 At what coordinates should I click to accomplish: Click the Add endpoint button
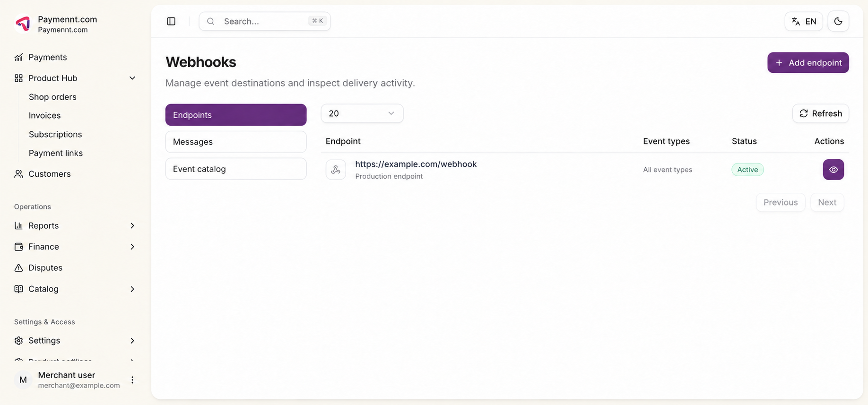click(808, 62)
